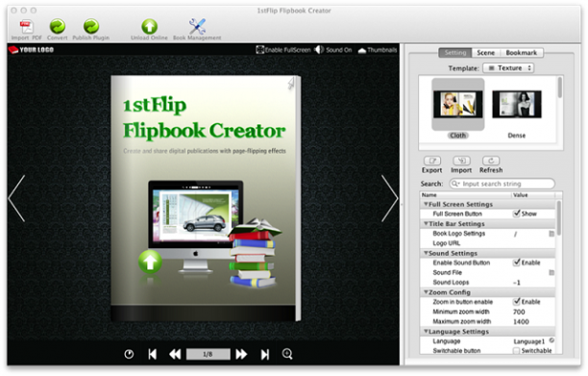
Task: Click Minimum zoom width value 700
Action: pyautogui.click(x=519, y=312)
